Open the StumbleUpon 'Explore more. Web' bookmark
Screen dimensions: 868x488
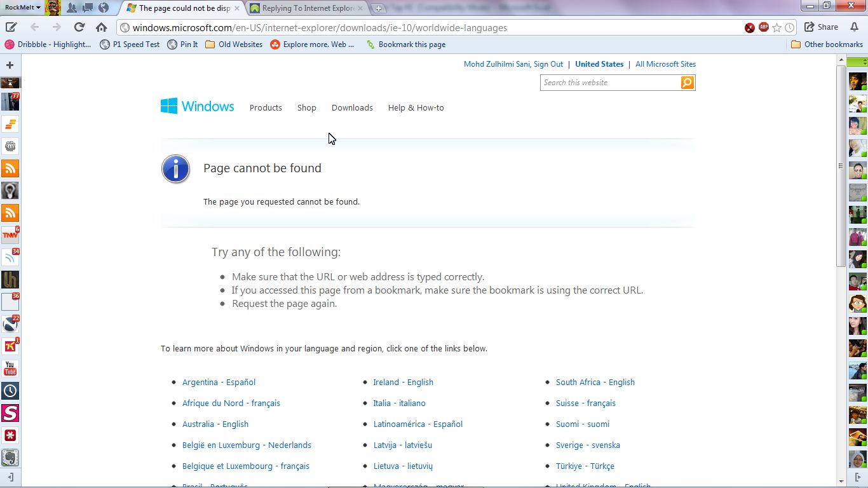tap(312, 44)
